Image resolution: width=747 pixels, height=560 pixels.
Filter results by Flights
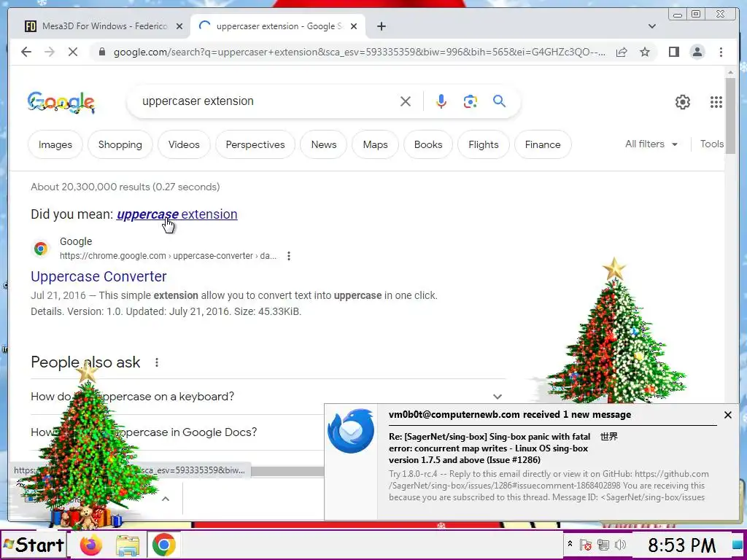click(483, 144)
